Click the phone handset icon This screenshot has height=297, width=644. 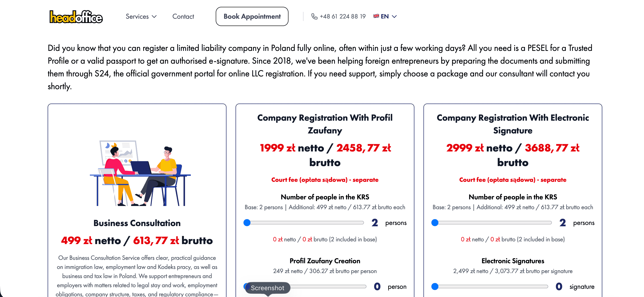[314, 16]
